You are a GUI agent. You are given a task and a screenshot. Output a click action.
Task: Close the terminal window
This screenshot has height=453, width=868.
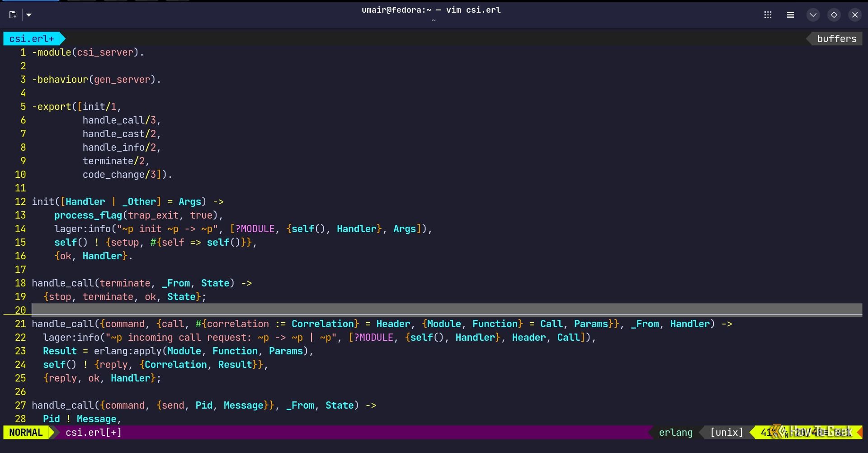point(855,15)
